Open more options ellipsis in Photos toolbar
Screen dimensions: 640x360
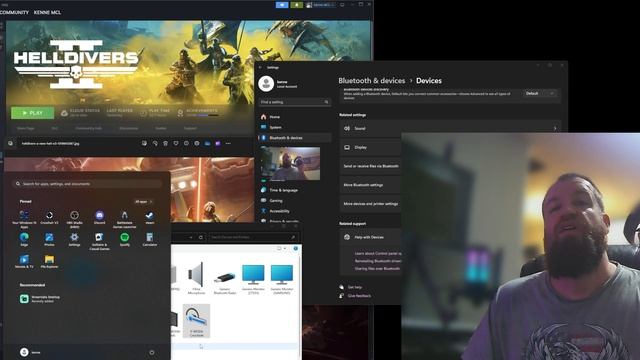pyautogui.click(x=228, y=143)
